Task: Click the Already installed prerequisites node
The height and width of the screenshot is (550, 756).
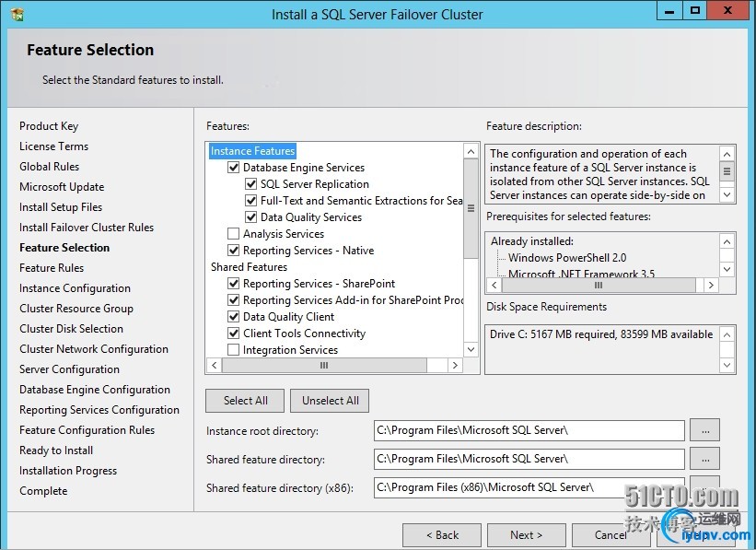Action: tap(532, 241)
